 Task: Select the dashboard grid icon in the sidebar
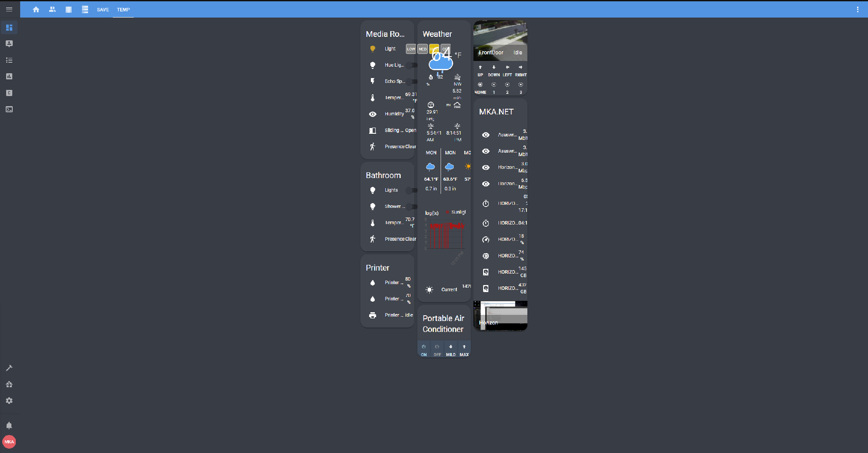tap(9, 27)
